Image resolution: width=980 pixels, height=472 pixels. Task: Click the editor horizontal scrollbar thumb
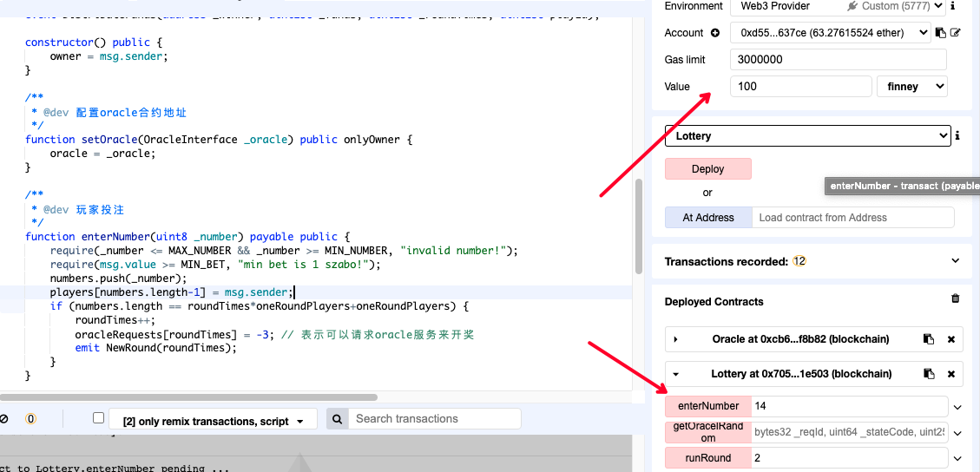pyautogui.click(x=188, y=397)
